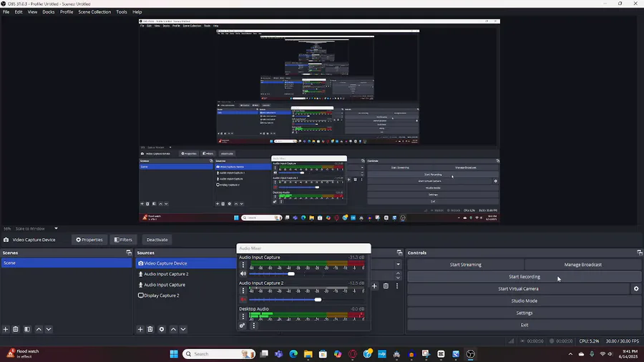Image resolution: width=644 pixels, height=362 pixels.
Task: Open Audio Input Capture three-dot menu
Action: [243, 265]
